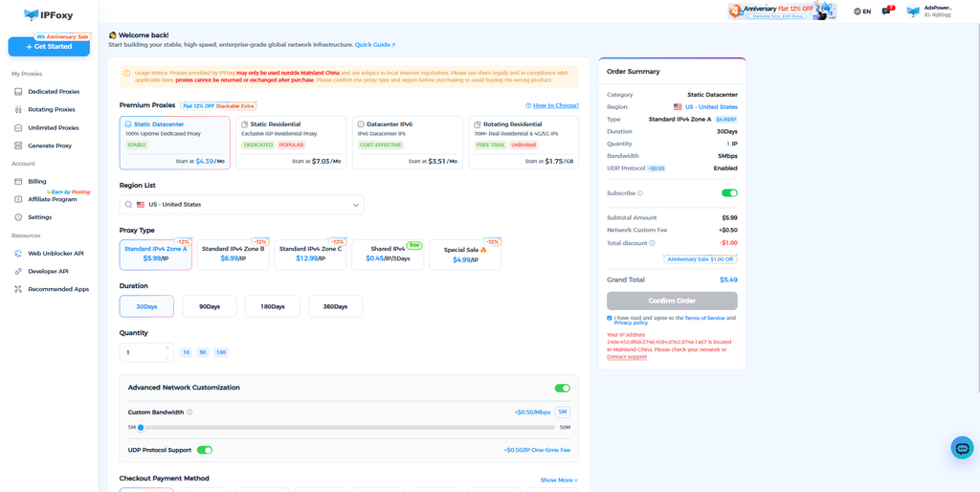
Task: Click the Get Started button
Action: point(49,47)
